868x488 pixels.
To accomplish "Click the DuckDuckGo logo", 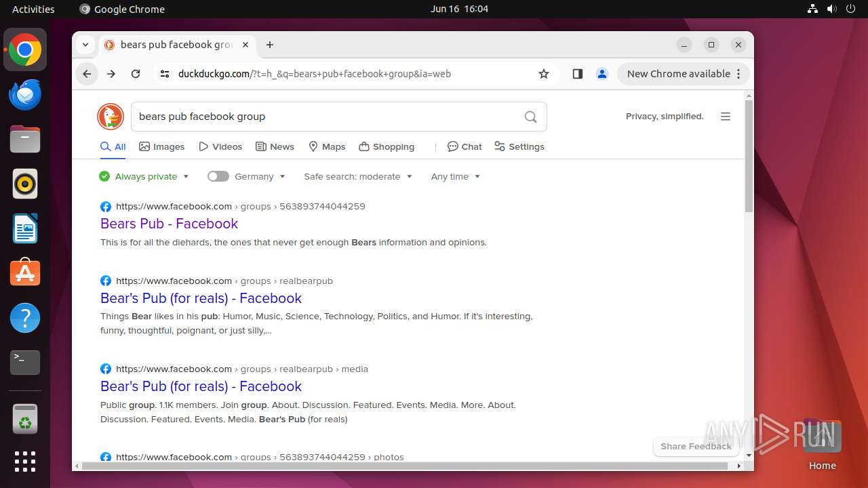I will (x=111, y=117).
